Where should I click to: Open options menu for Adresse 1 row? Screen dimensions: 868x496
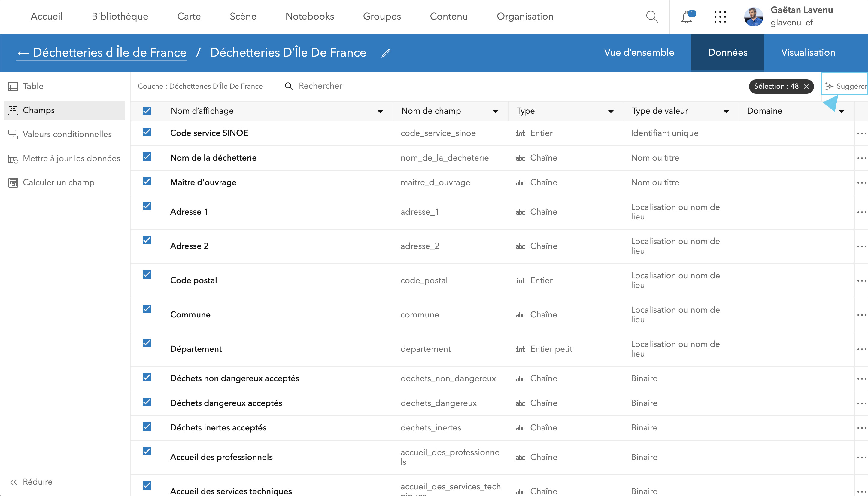tap(861, 212)
